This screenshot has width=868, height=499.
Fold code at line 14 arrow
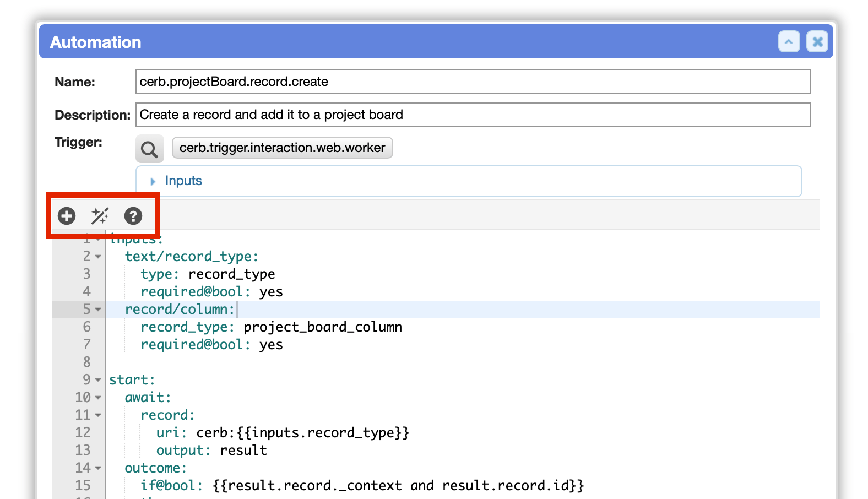pyautogui.click(x=98, y=468)
